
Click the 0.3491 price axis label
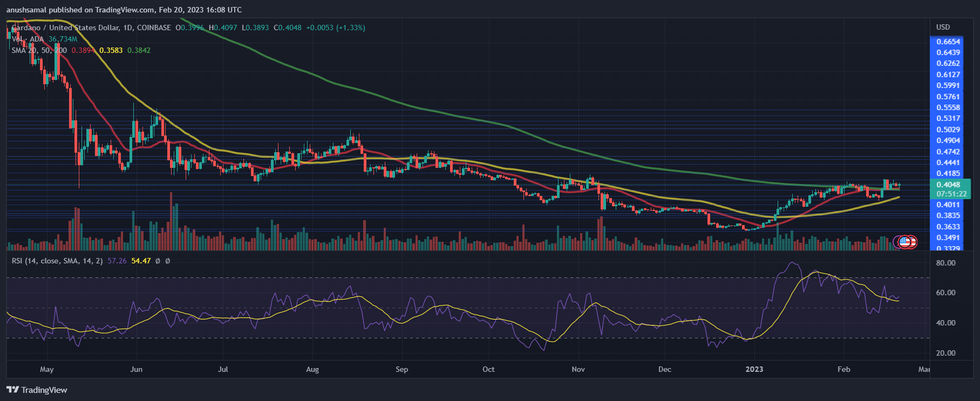[948, 237]
